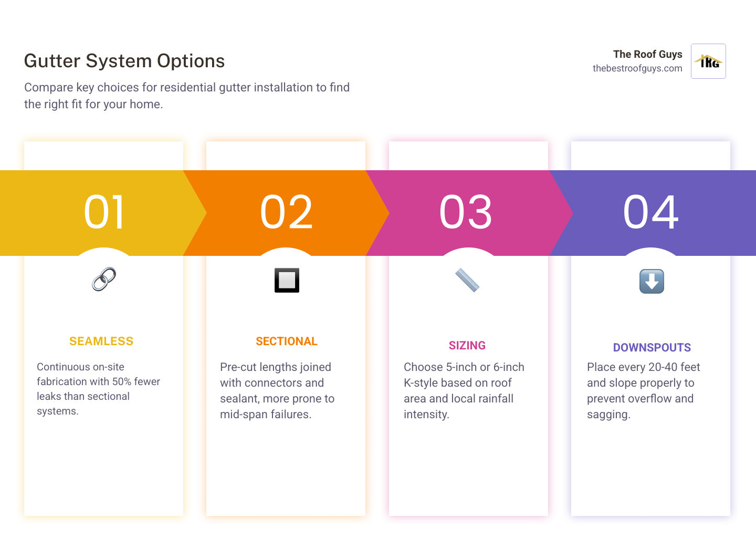This screenshot has width=756, height=538.
Task: Click the black square icon under 02
Action: (287, 280)
